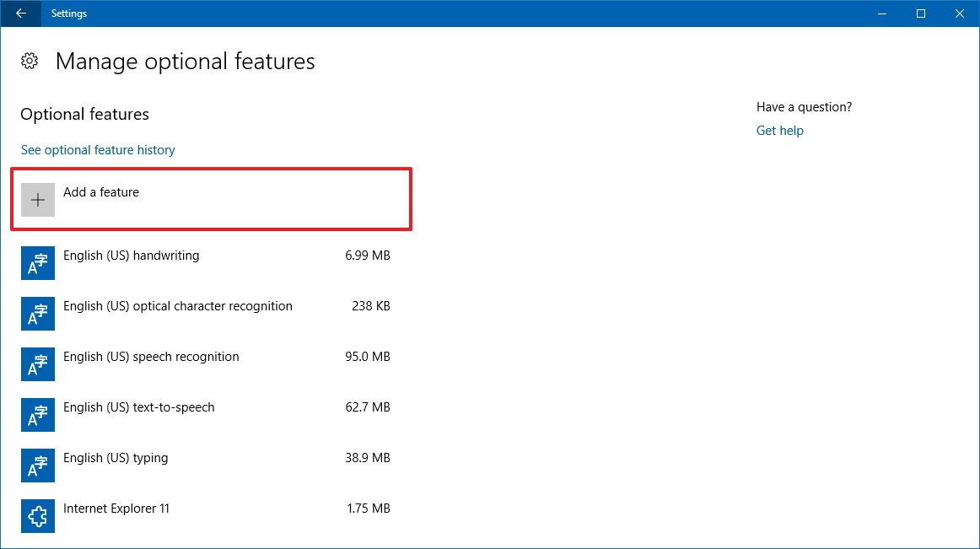Click the Settings title in title bar
The image size is (980, 549).
(x=69, y=13)
